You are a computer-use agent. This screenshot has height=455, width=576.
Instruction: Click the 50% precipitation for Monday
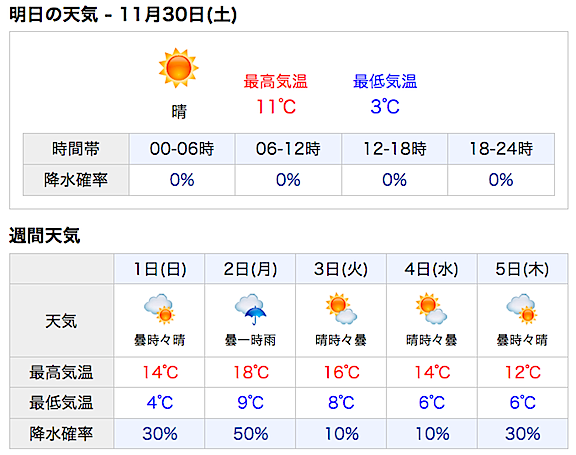pyautogui.click(x=251, y=434)
